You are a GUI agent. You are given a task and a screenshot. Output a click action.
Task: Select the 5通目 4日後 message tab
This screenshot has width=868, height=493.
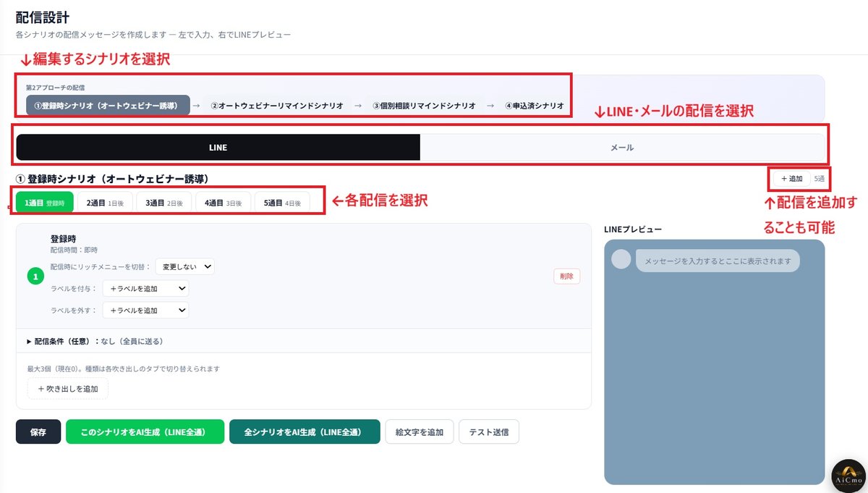pyautogui.click(x=282, y=203)
